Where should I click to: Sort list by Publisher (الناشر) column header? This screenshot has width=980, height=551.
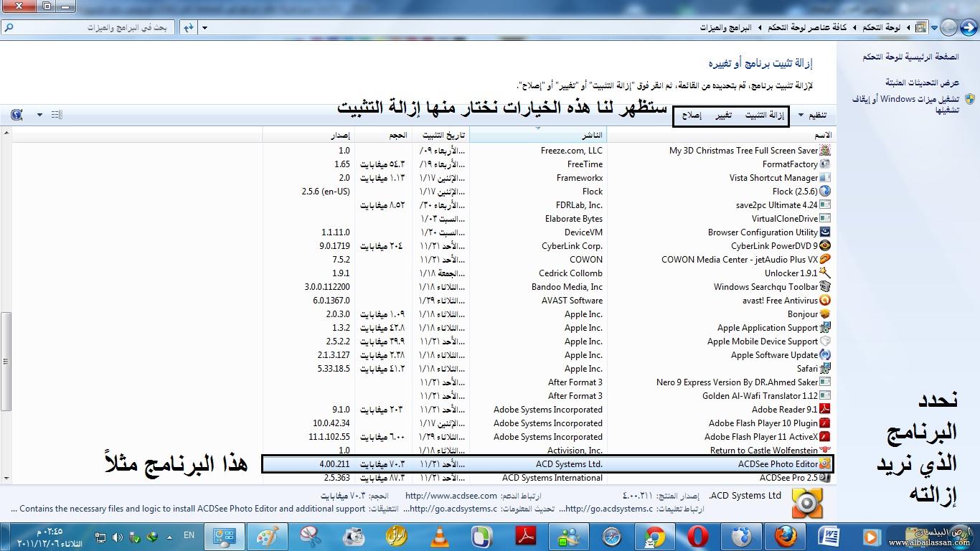(538, 135)
